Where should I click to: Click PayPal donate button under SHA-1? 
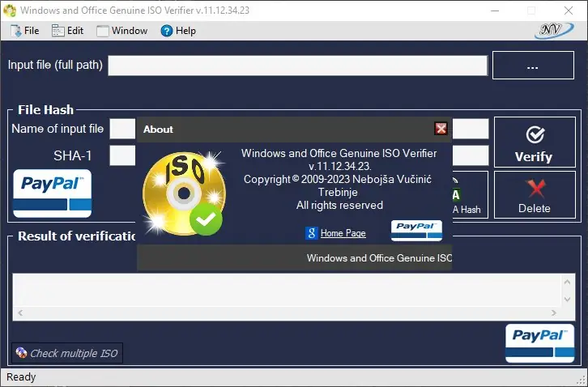[x=53, y=193]
